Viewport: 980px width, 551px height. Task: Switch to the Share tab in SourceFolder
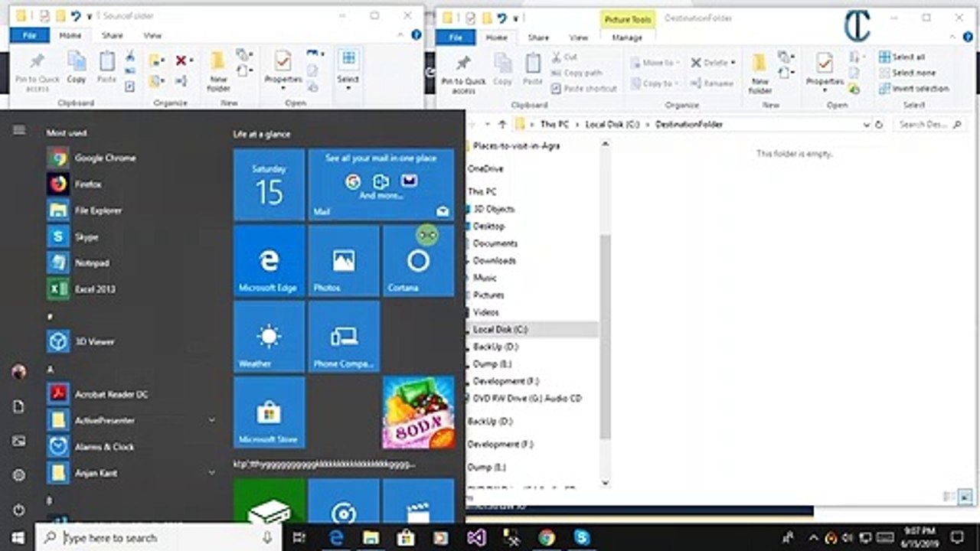113,35
